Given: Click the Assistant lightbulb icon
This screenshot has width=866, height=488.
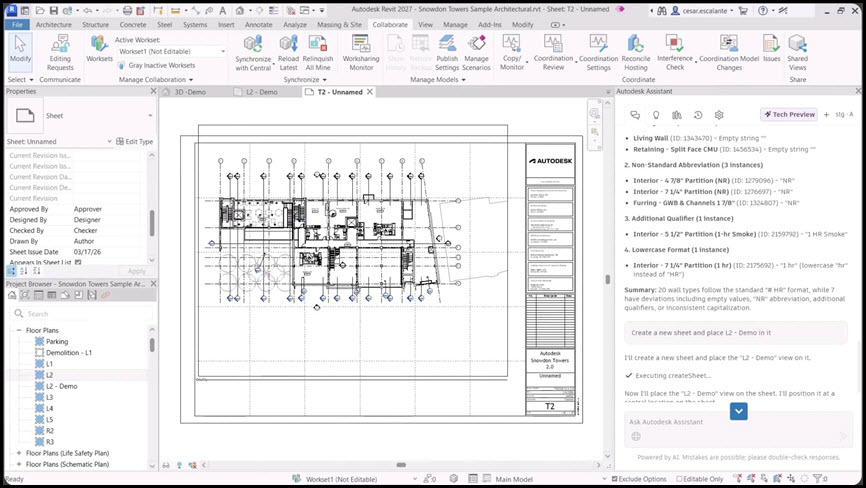Looking at the screenshot, I should (656, 115).
